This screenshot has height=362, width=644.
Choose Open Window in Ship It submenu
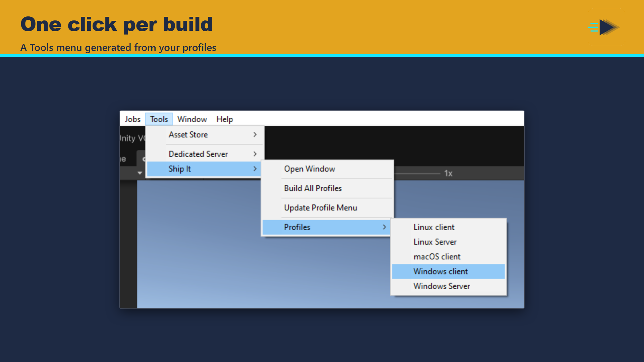(x=327, y=169)
